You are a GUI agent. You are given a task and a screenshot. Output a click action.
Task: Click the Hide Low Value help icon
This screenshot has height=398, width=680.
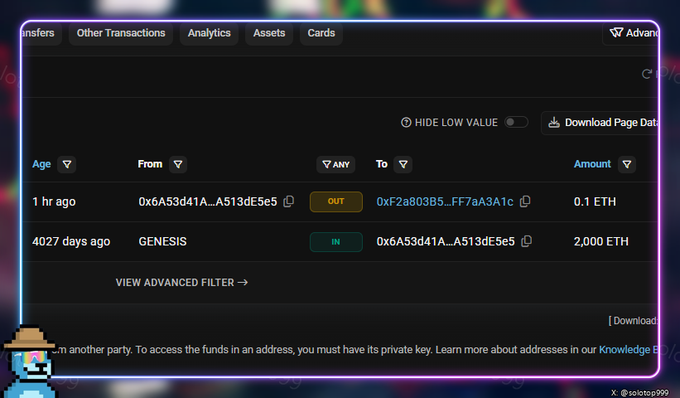406,122
